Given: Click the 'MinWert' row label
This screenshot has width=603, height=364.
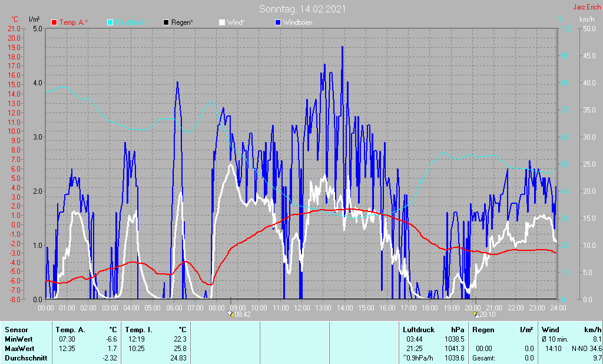Looking at the screenshot, I should (x=19, y=339).
